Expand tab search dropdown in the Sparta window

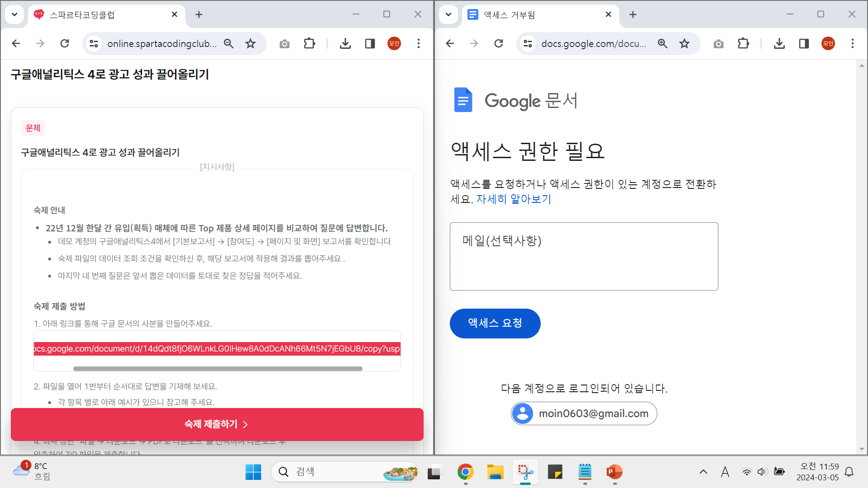pyautogui.click(x=14, y=14)
